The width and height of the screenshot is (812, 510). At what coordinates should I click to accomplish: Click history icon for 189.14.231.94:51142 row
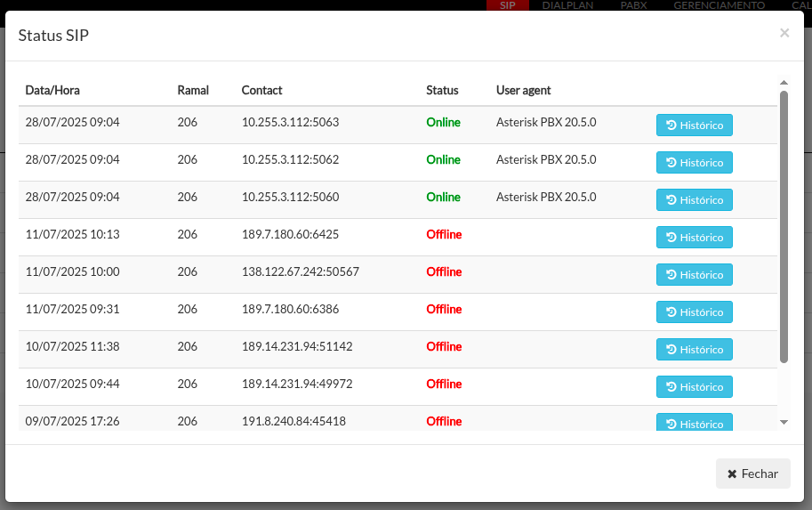(x=671, y=349)
